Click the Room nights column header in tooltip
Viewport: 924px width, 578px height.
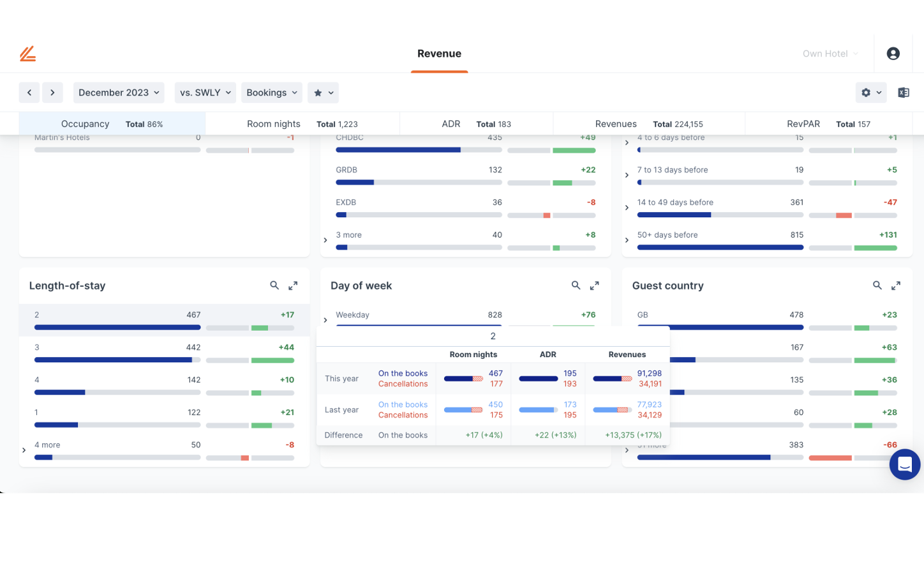473,354
